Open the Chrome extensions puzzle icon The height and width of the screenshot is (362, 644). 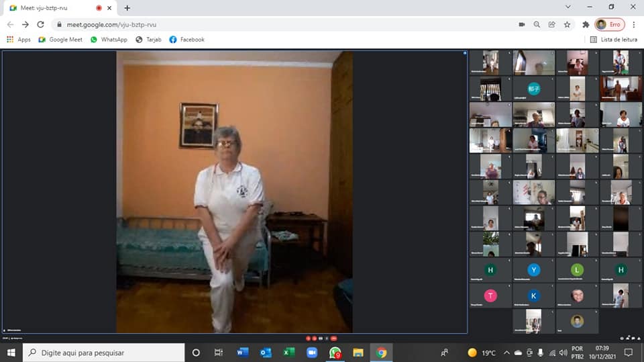click(586, 24)
